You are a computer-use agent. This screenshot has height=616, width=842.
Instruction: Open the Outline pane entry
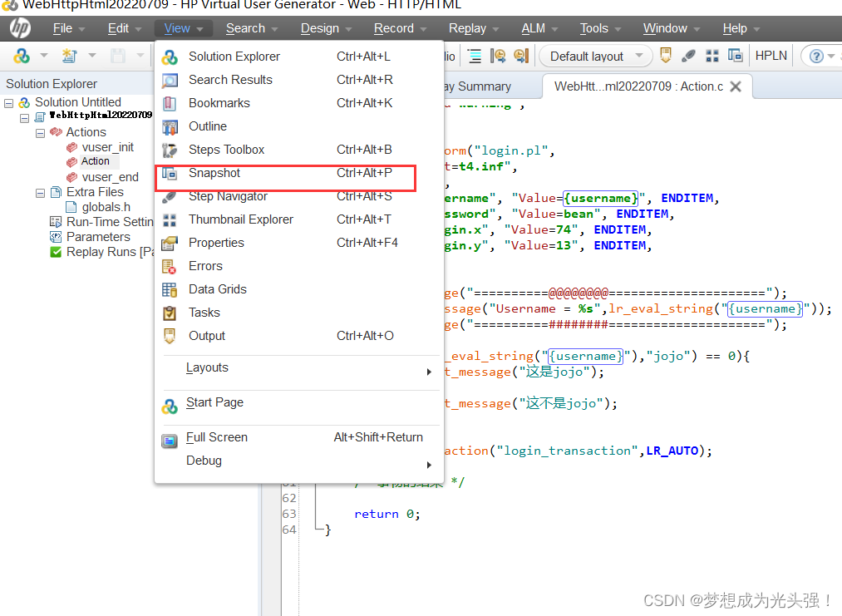(298, 126)
